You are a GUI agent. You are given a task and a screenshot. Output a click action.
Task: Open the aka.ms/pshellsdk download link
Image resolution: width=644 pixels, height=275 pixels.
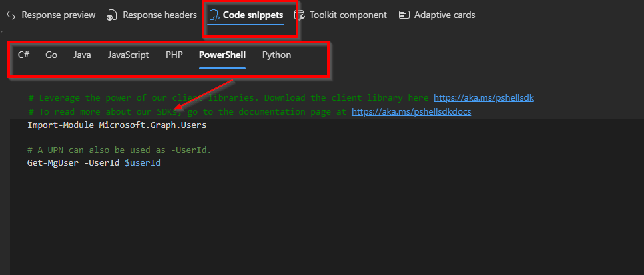tap(483, 98)
